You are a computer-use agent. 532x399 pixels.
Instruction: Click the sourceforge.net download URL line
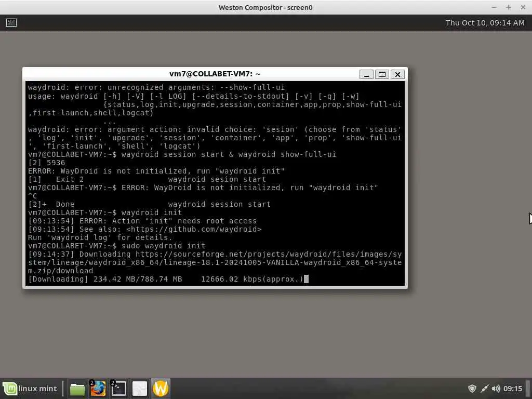(215, 262)
